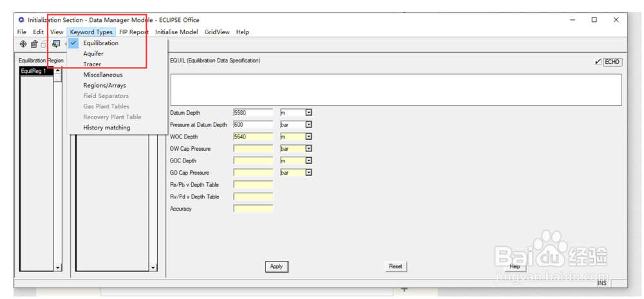Open Pressure at Datum Depth unit dropdown
This screenshot has height=299, width=644.
click(x=309, y=124)
